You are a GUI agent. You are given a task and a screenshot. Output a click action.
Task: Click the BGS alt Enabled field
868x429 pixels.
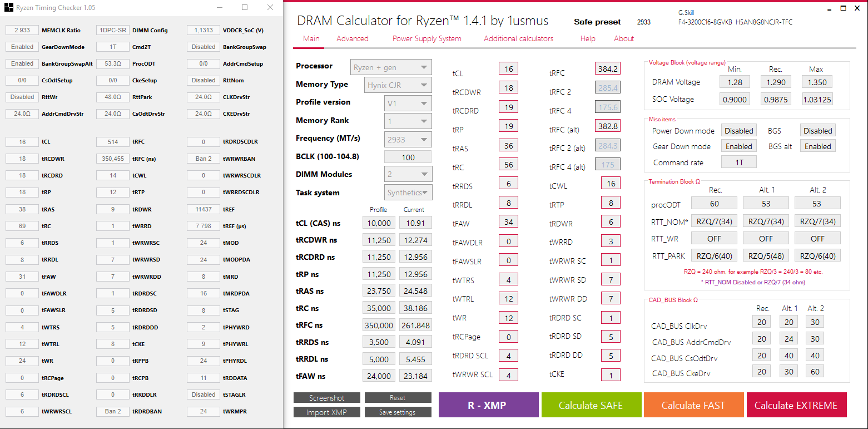(x=818, y=146)
